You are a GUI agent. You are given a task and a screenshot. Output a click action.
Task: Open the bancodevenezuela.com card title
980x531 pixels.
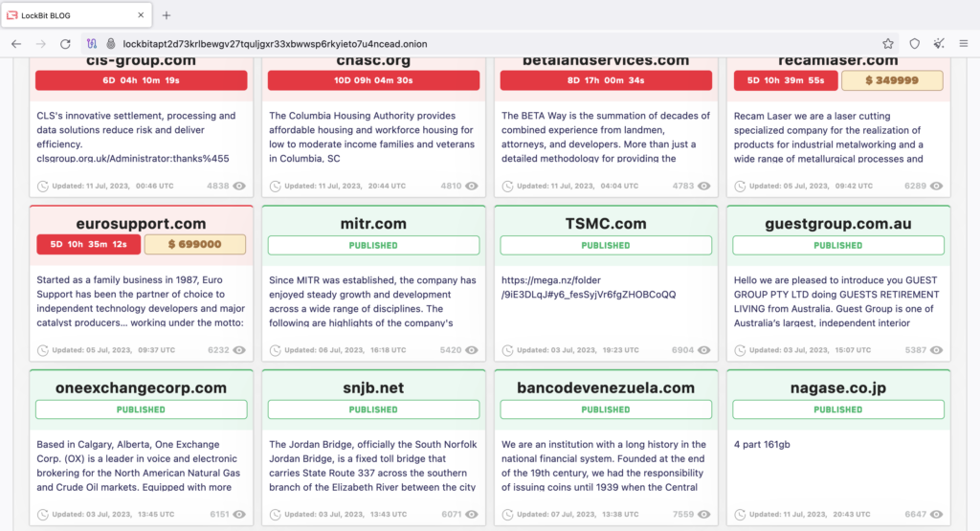[606, 387]
